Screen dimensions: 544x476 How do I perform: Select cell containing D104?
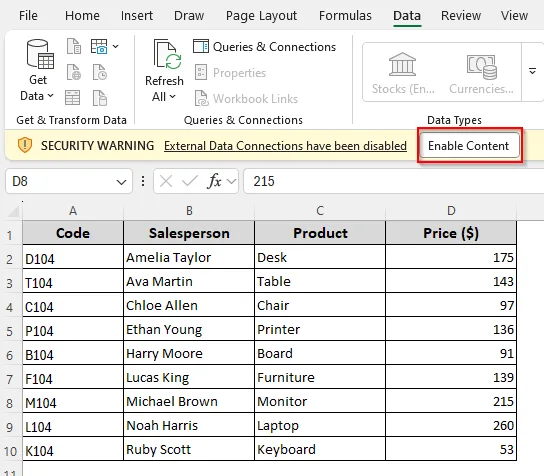coord(73,257)
